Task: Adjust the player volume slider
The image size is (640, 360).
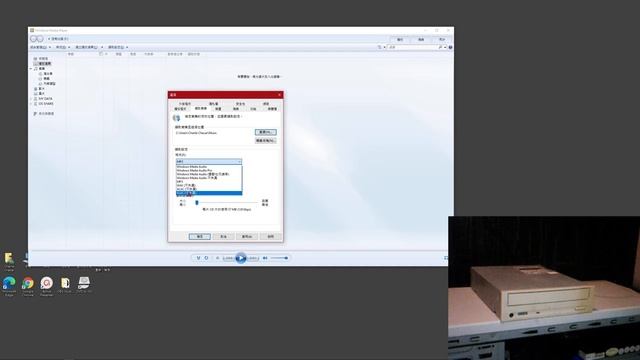Action: point(279,258)
